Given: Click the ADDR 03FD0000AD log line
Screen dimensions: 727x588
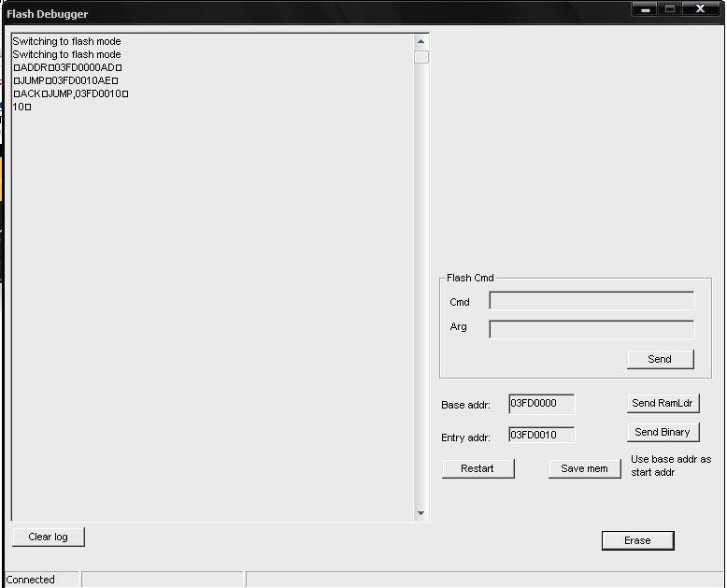Looking at the screenshot, I should (x=67, y=67).
